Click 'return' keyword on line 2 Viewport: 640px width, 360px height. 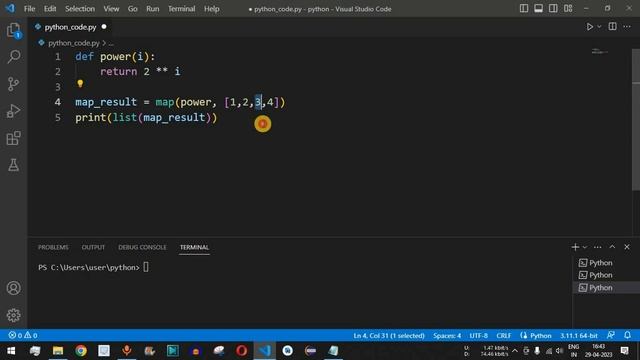click(119, 71)
